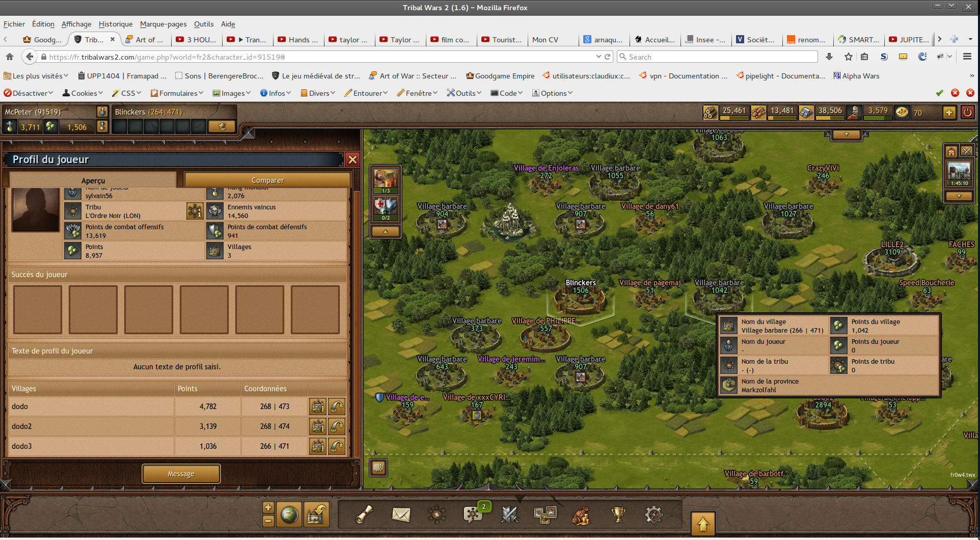Click the Message button
This screenshot has width=980, height=540.
(181, 474)
